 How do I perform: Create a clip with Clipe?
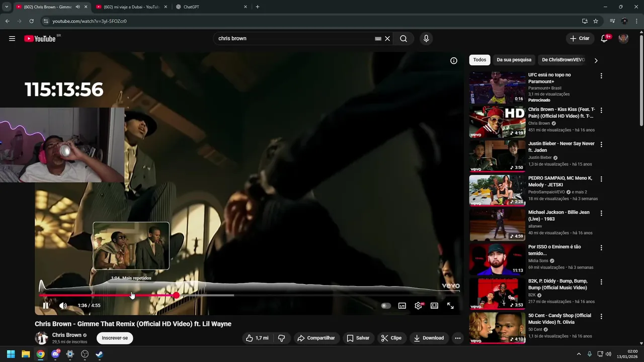(391, 338)
